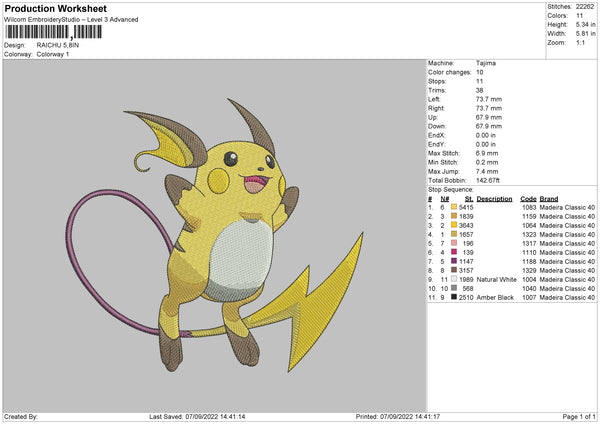Click the stitch count '5415'
Screen dimensions: 600x424
(466, 207)
